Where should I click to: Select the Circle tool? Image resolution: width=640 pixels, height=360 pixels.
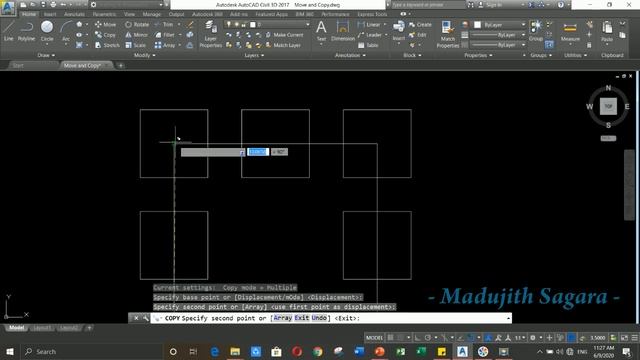pyautogui.click(x=47, y=31)
